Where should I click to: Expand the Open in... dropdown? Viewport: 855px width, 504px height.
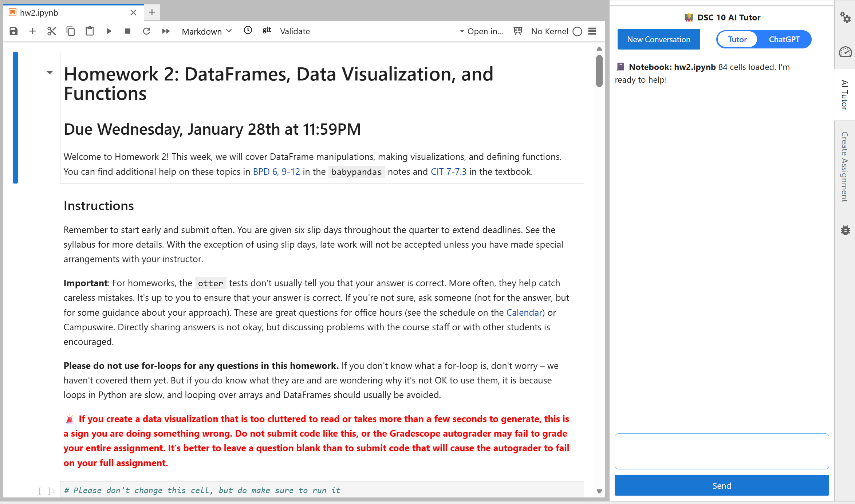pyautogui.click(x=481, y=31)
